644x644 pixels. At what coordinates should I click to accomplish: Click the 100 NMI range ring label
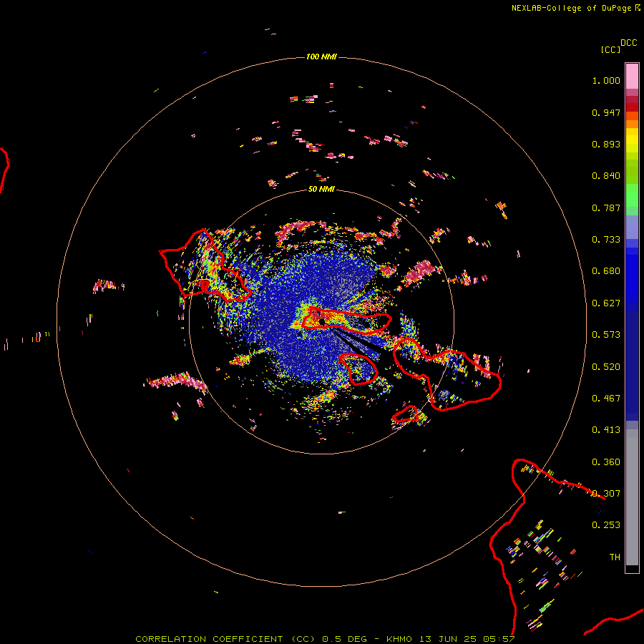[321, 57]
